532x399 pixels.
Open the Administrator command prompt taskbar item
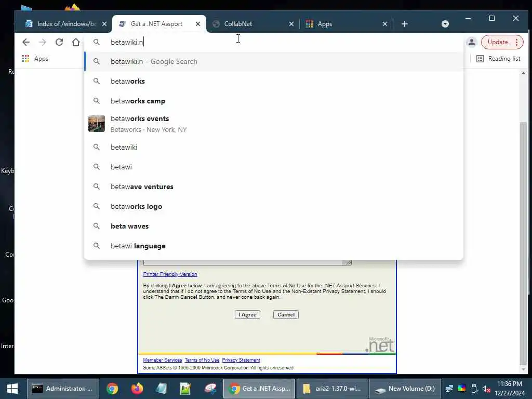(63, 389)
